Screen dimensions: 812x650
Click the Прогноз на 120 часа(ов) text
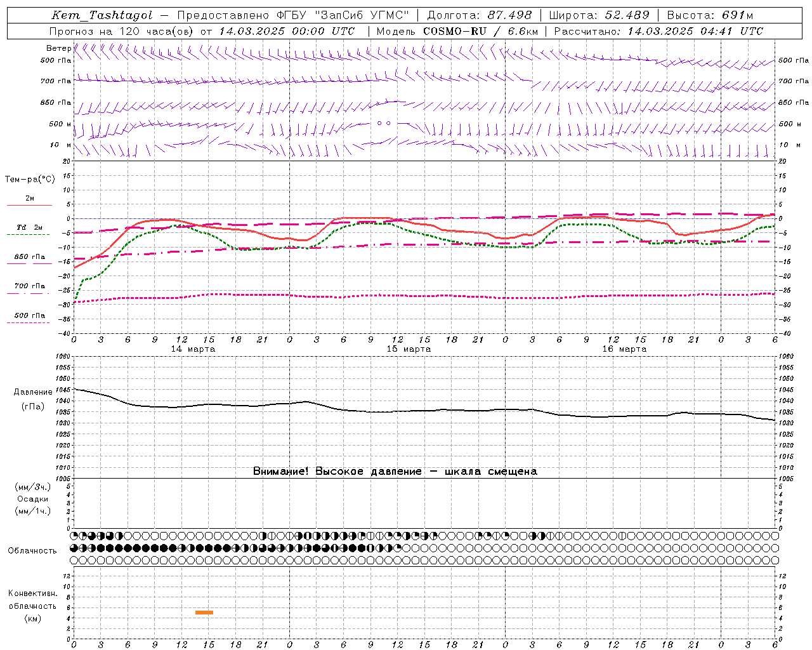coord(122,31)
